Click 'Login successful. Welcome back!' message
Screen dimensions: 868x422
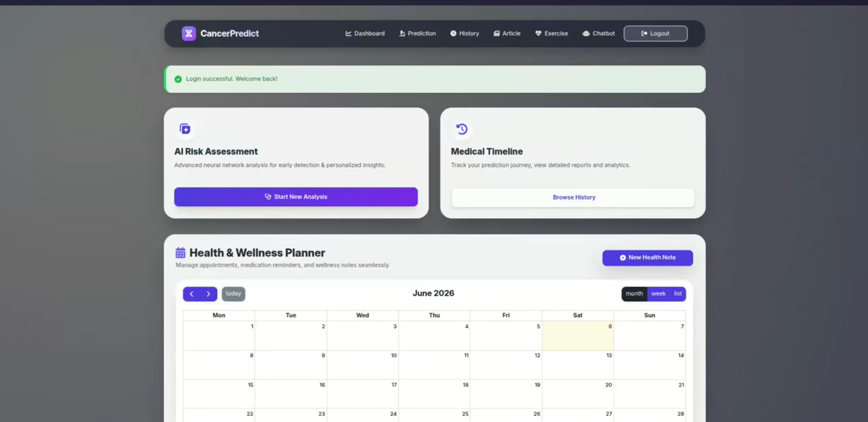(x=231, y=79)
